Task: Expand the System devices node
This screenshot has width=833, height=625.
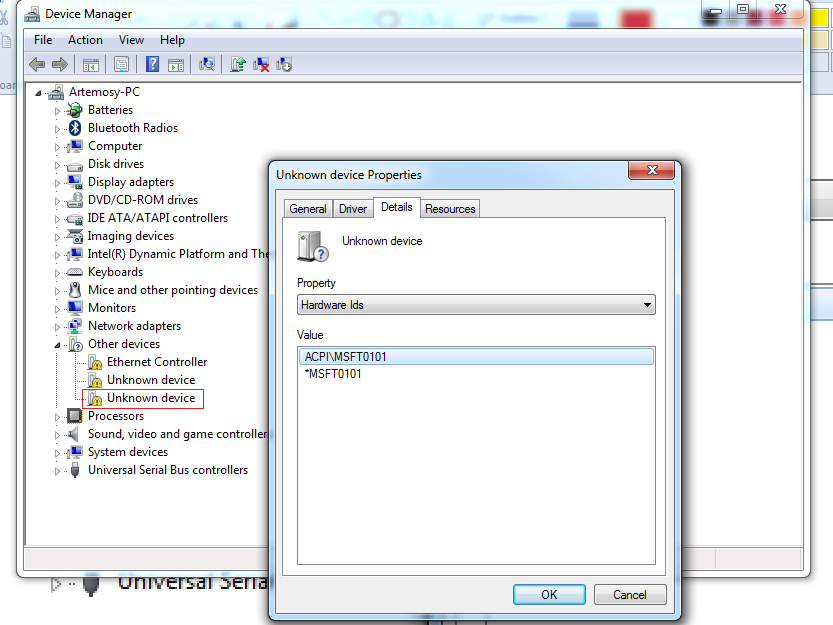Action: [57, 453]
